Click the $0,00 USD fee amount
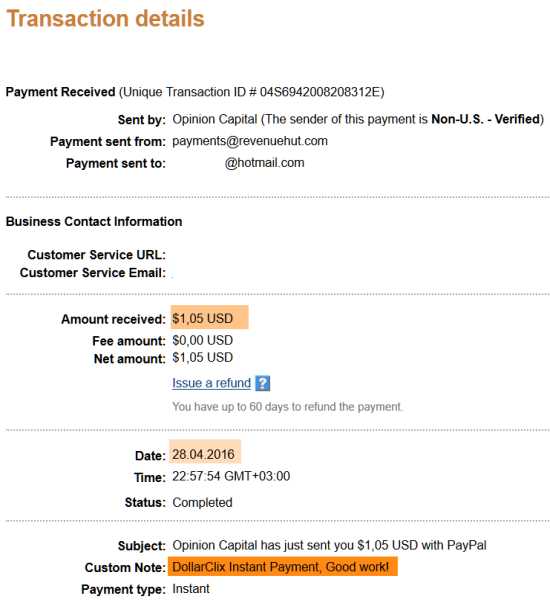Image resolution: width=550 pixels, height=600 pixels. (202, 340)
